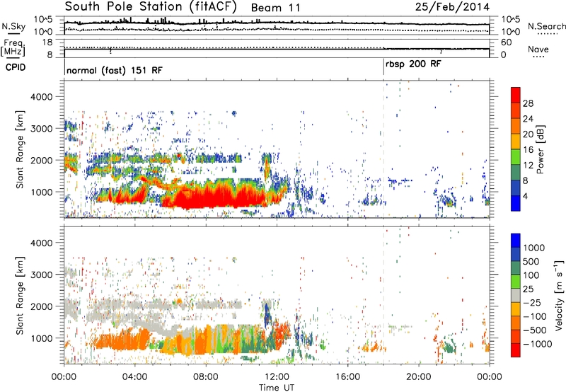The image size is (566, 392).
Task: Click the "500" Velocity colorbar tick label
Action: (532, 261)
